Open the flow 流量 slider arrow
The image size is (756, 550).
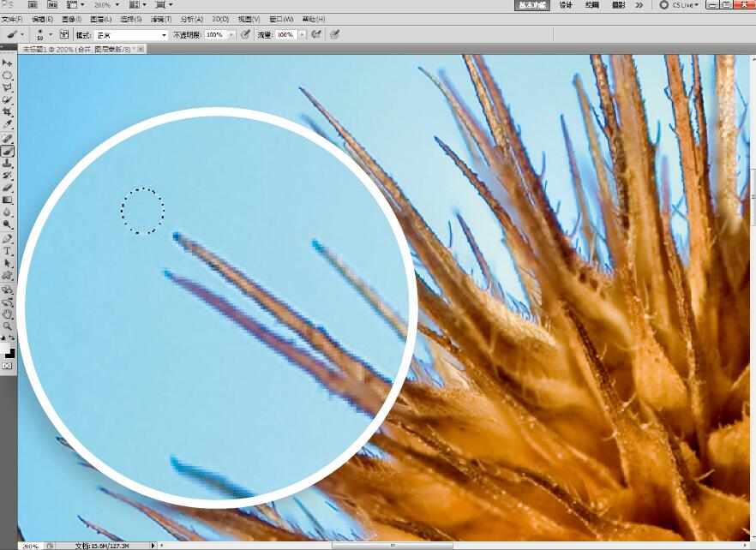pos(303,35)
